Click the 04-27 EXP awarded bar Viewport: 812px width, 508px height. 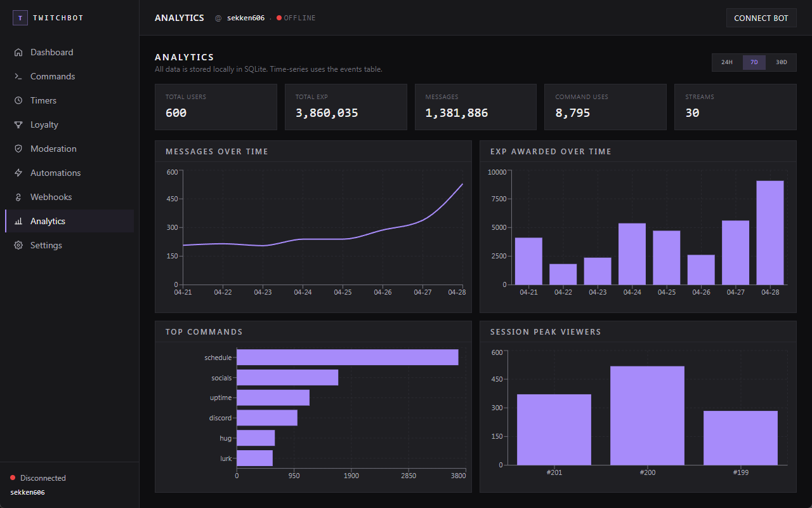(736, 253)
